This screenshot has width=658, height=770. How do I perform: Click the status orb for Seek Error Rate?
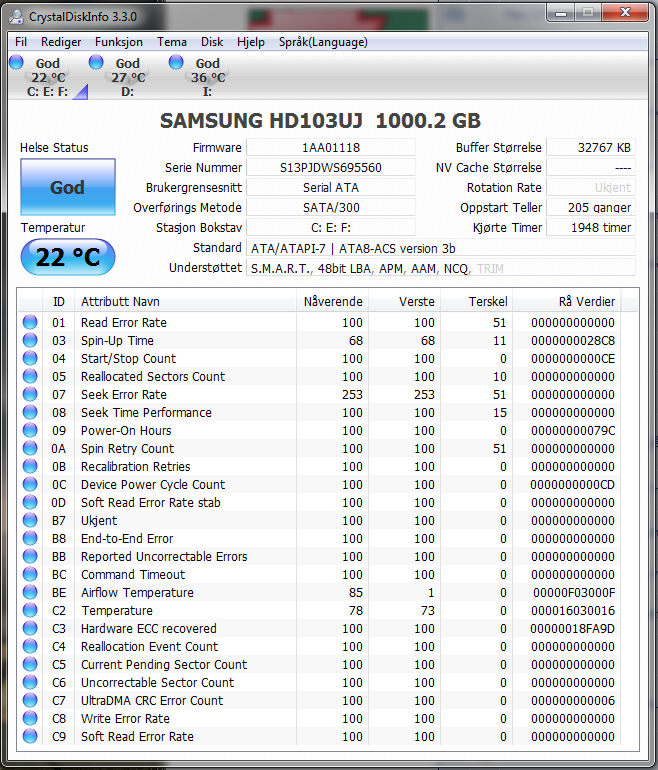(30, 394)
